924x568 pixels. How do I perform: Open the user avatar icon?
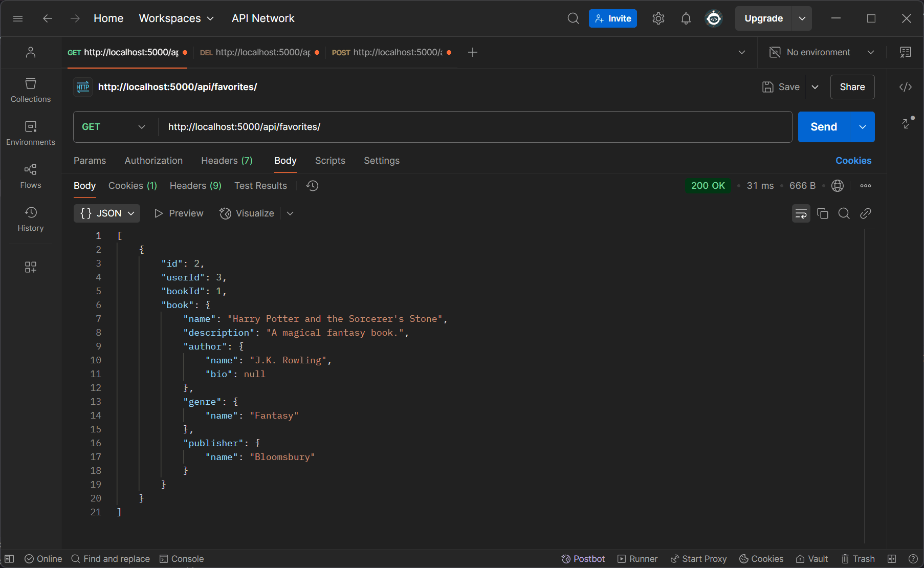click(x=714, y=18)
